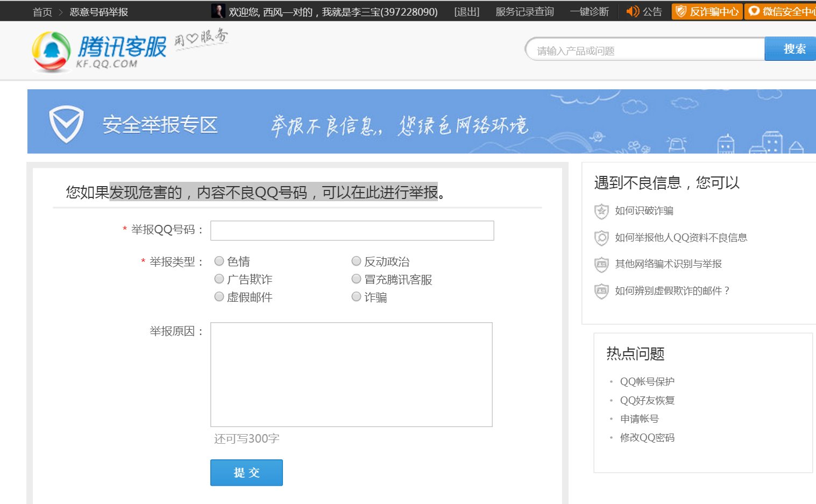Open the 反诈骗中心 shield icon
816x504 pixels.
682,11
